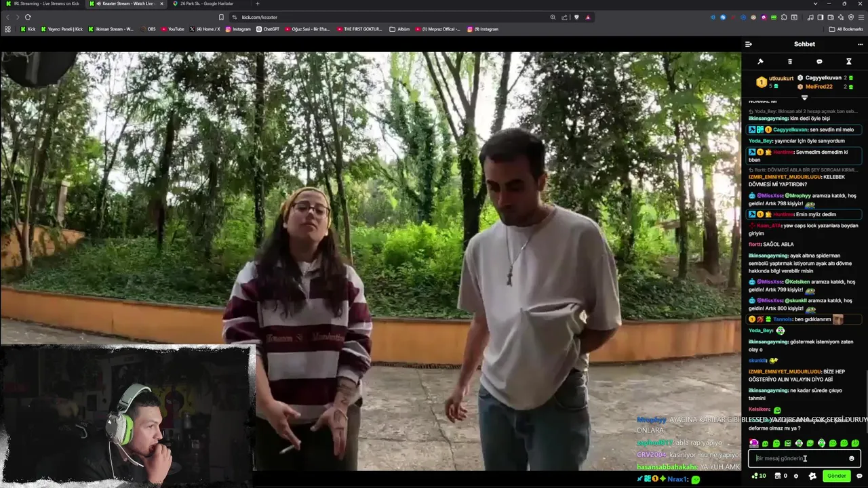The image size is (868, 488).
Task: Collapse the chat panel with the arrow icon
Action: 748,44
